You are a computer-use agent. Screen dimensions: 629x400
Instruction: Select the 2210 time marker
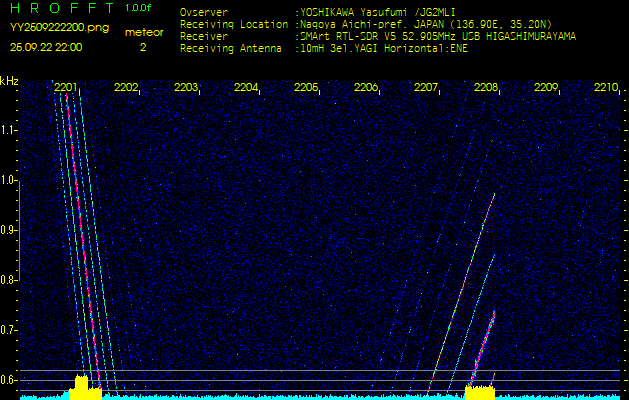pyautogui.click(x=606, y=88)
